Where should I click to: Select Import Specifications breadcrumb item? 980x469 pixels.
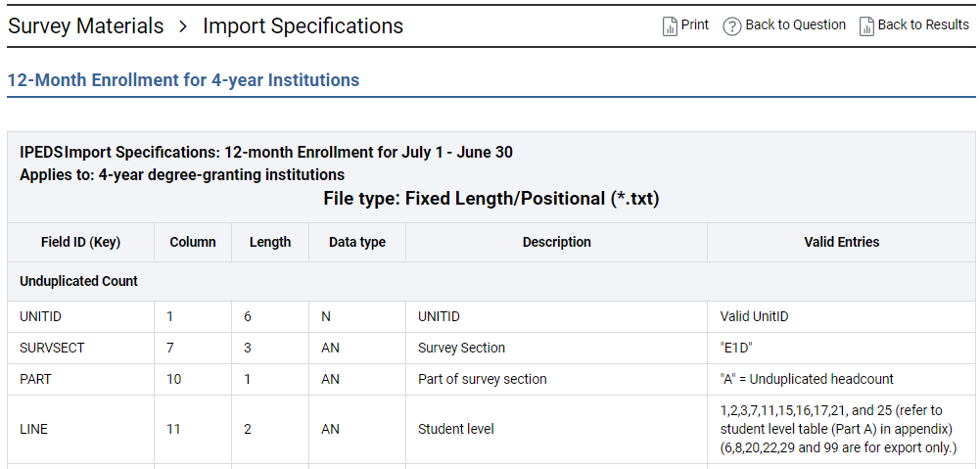click(x=303, y=26)
